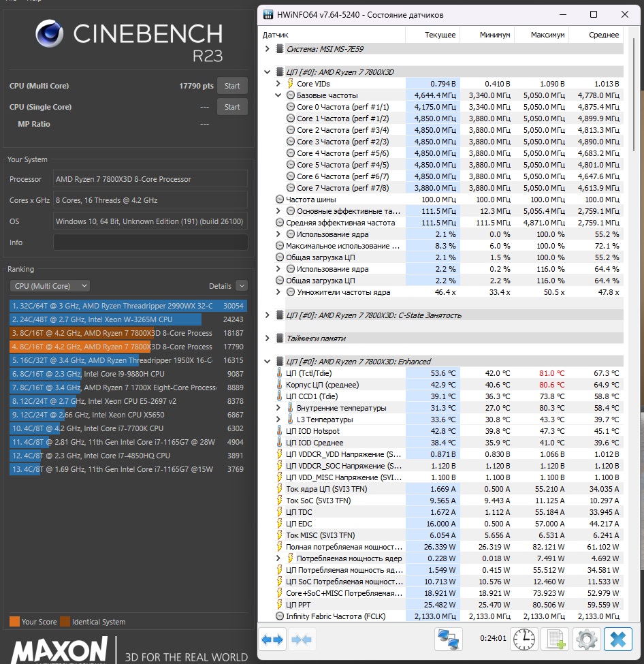Click the Processor name field in Cinebench

pyautogui.click(x=150, y=178)
